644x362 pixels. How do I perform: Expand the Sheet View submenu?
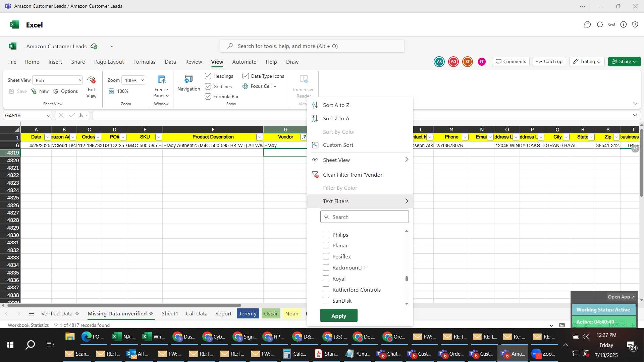(x=360, y=160)
